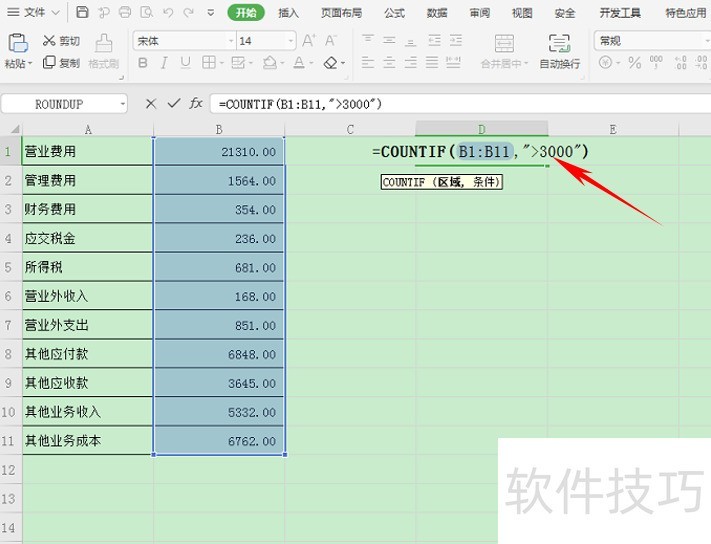Click the Save icon in quick access bar
The height and width of the screenshot is (544, 711).
[x=82, y=12]
